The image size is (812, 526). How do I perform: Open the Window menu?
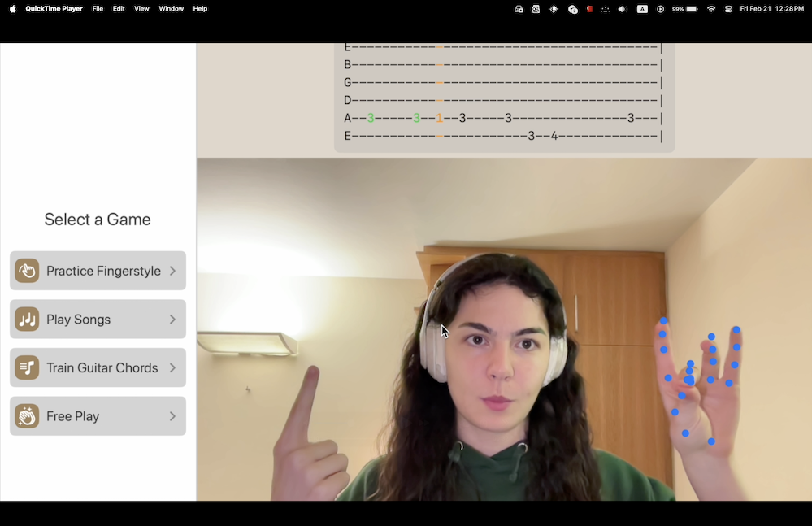pos(171,9)
